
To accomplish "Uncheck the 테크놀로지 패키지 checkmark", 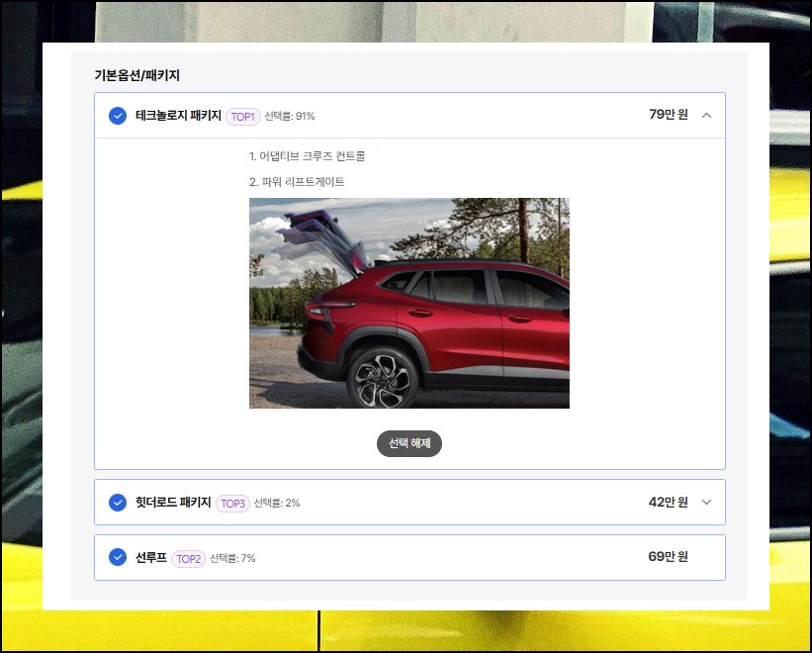I will (x=118, y=116).
